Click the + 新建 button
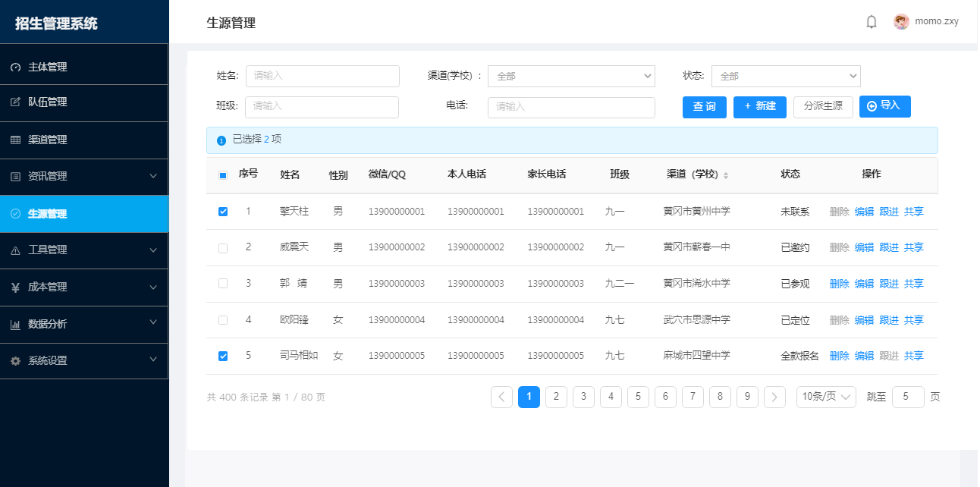This screenshot has width=980, height=487. coord(760,107)
